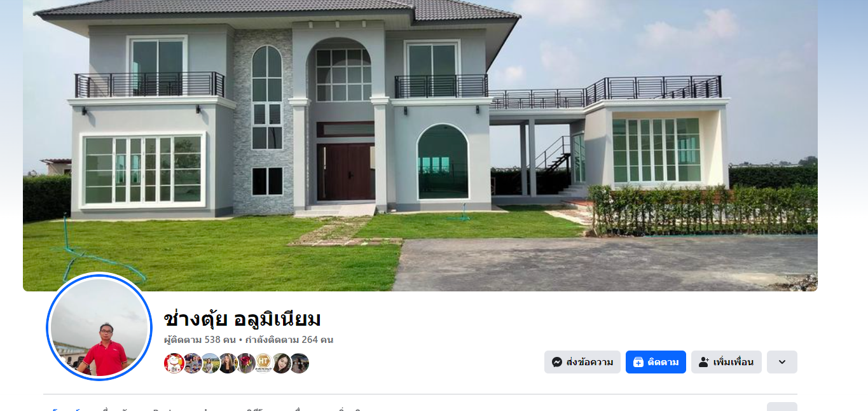Open the gold HT logo follower avatar

[x=263, y=363]
